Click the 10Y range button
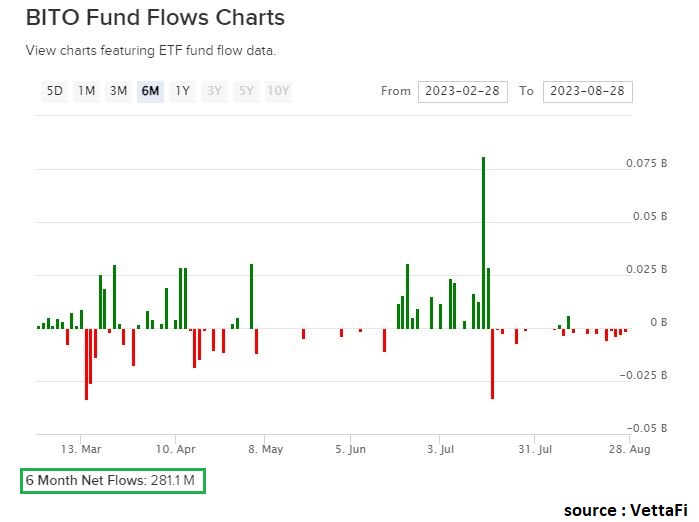Screen dimensions: 699x522 pyautogui.click(x=279, y=91)
